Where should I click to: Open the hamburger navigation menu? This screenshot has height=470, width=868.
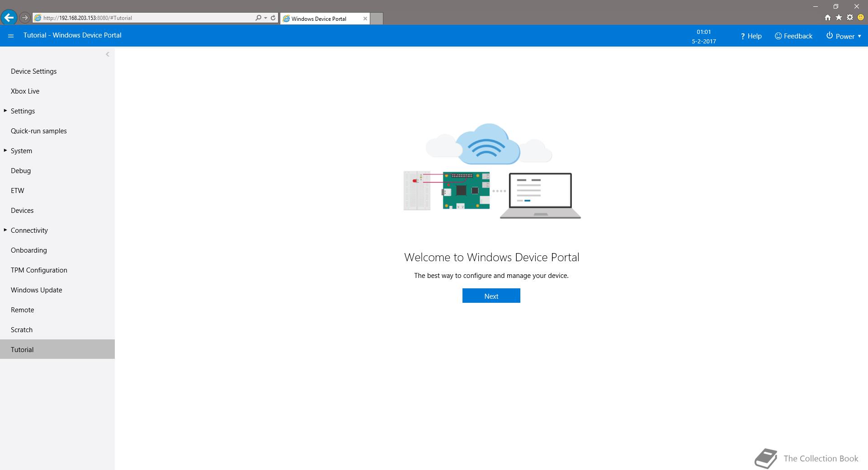point(11,36)
